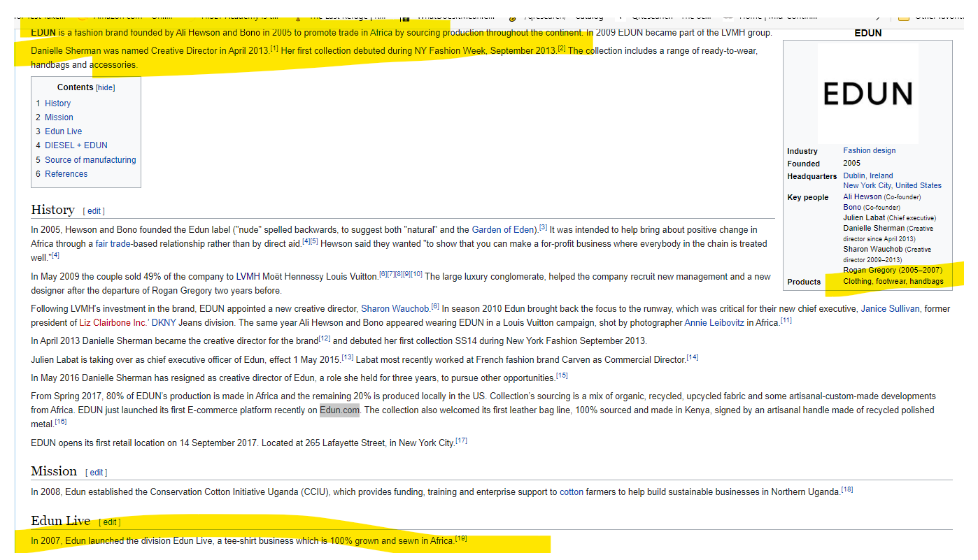978x560 pixels.
Task: Edit the Edun Live section
Action: tap(111, 522)
